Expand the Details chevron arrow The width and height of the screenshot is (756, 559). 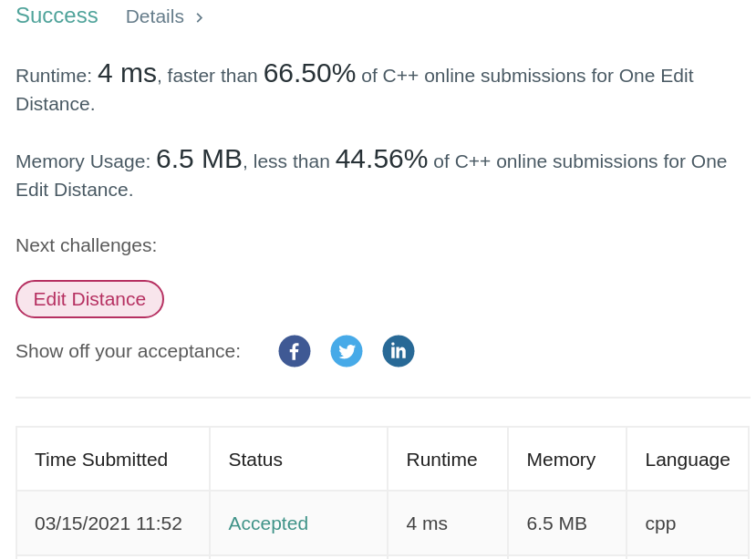point(200,18)
